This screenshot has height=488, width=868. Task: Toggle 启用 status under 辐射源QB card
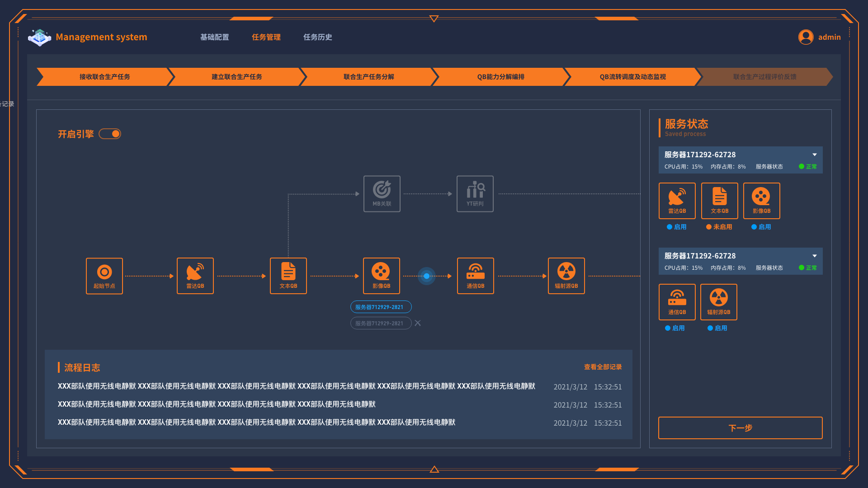pyautogui.click(x=717, y=328)
